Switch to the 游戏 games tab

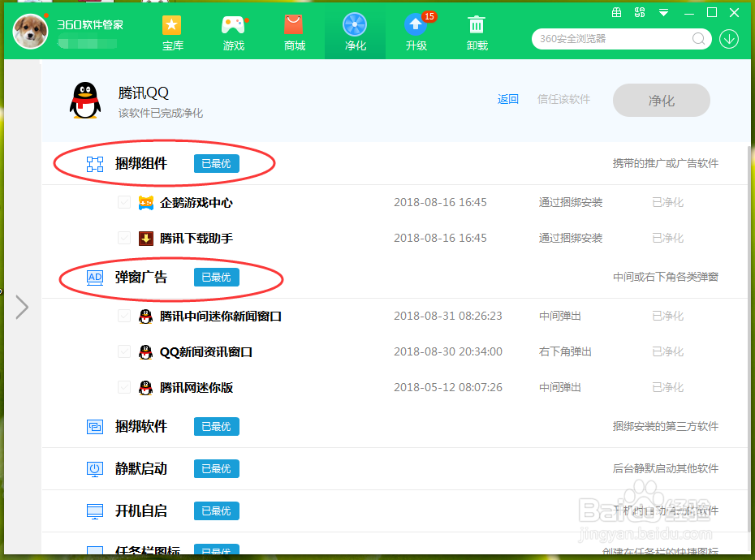point(234,32)
